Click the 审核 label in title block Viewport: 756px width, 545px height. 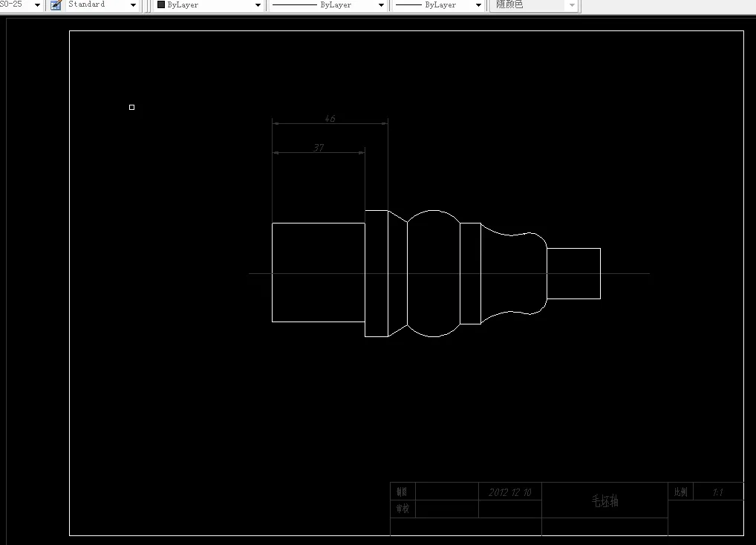tap(403, 509)
